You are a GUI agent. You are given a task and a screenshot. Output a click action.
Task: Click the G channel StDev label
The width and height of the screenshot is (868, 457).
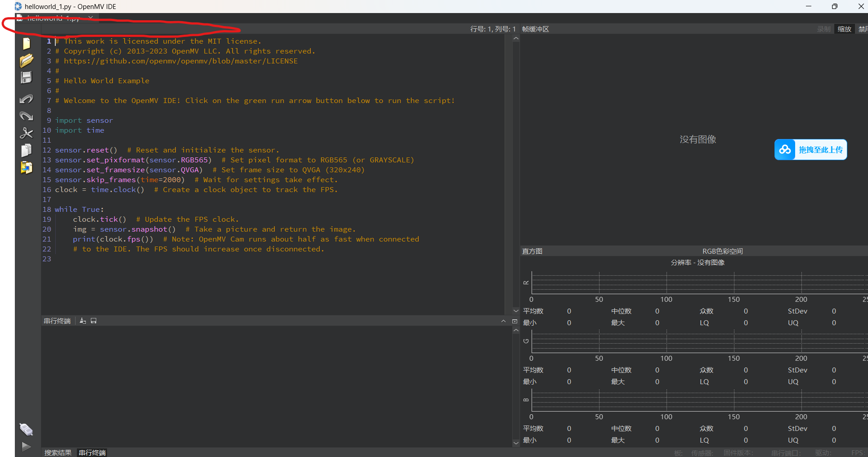pyautogui.click(x=797, y=370)
